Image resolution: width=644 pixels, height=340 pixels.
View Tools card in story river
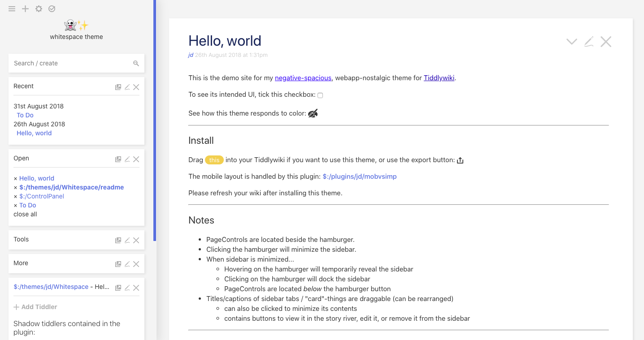118,241
